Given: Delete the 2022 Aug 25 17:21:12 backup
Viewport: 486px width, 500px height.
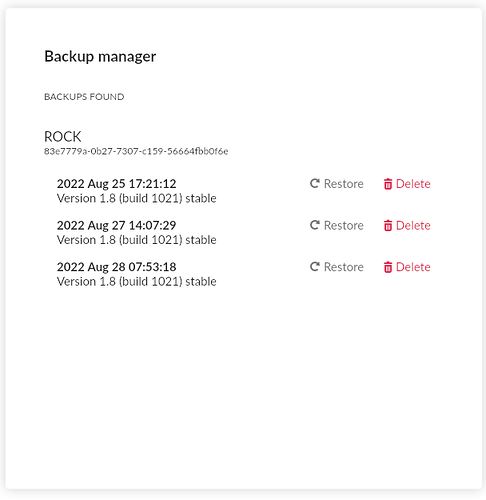Looking at the screenshot, I should (x=407, y=184).
